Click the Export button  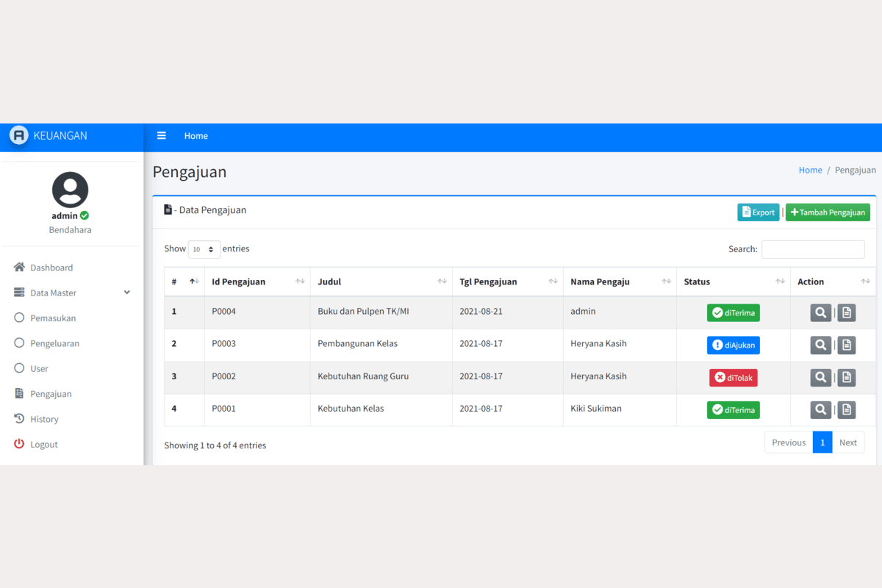pyautogui.click(x=758, y=212)
